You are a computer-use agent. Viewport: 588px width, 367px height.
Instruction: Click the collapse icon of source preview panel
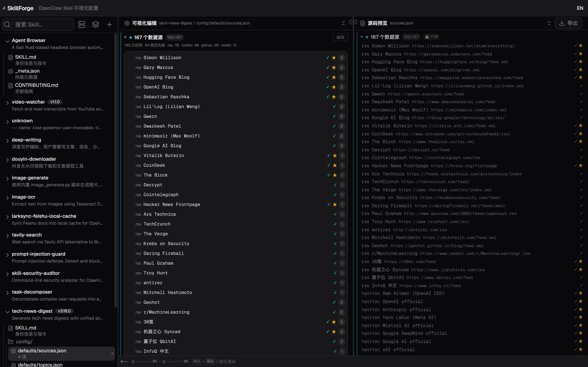coord(549,23)
